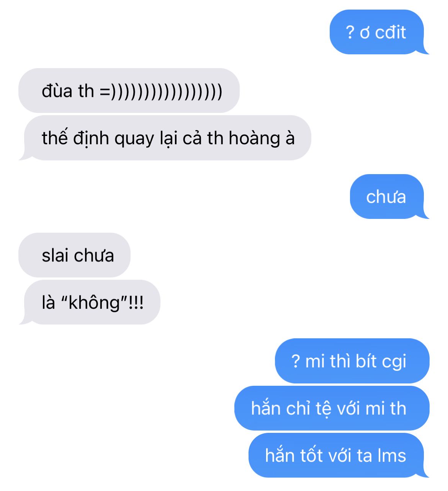Click the question mark in '? ơ cđit'
Screen dimensions: 448x491
[350, 33]
